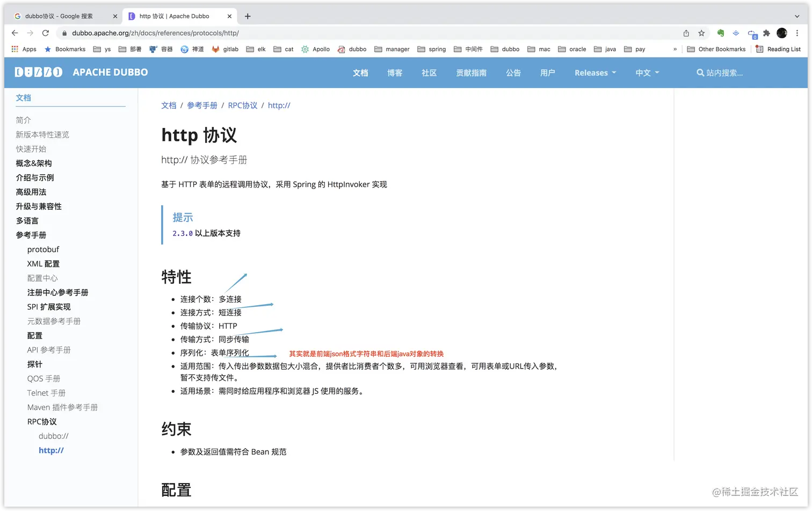This screenshot has width=812, height=511.
Task: Open 元数据参考手册 in the sidebar
Action: 54,321
